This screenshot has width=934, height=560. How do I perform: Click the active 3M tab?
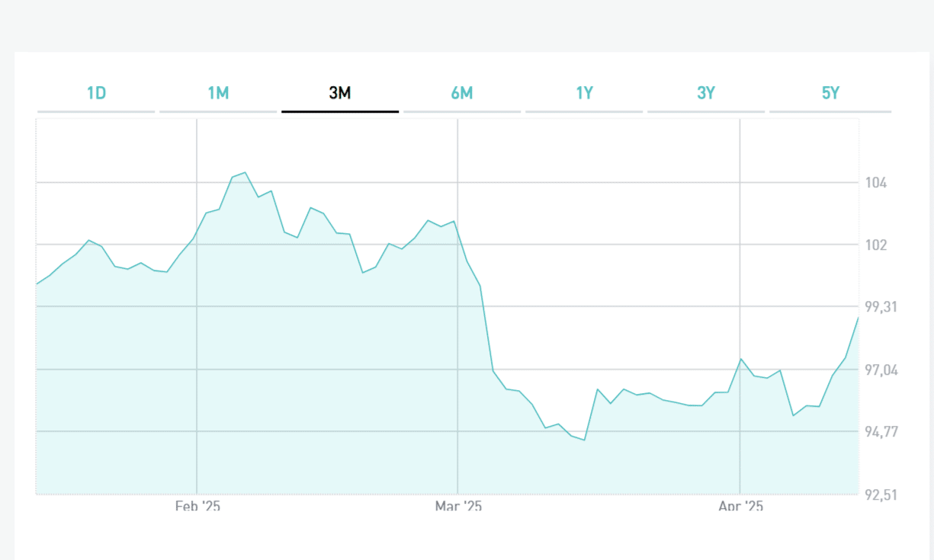click(x=340, y=94)
